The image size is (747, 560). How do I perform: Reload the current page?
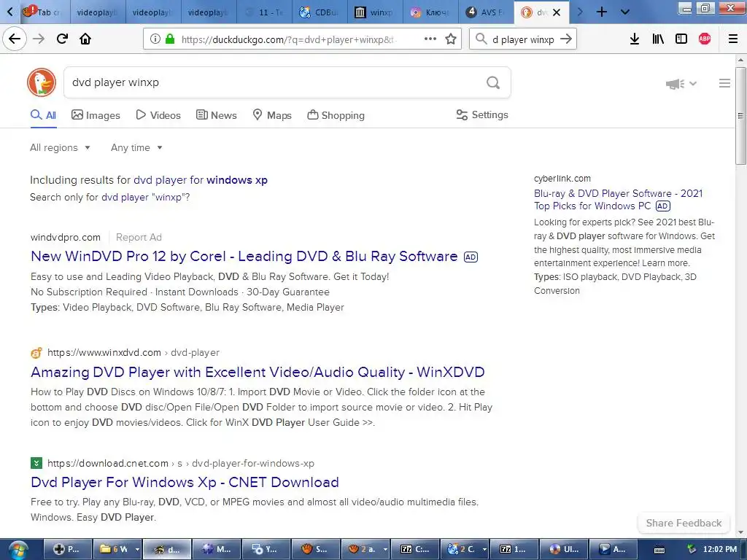point(62,39)
